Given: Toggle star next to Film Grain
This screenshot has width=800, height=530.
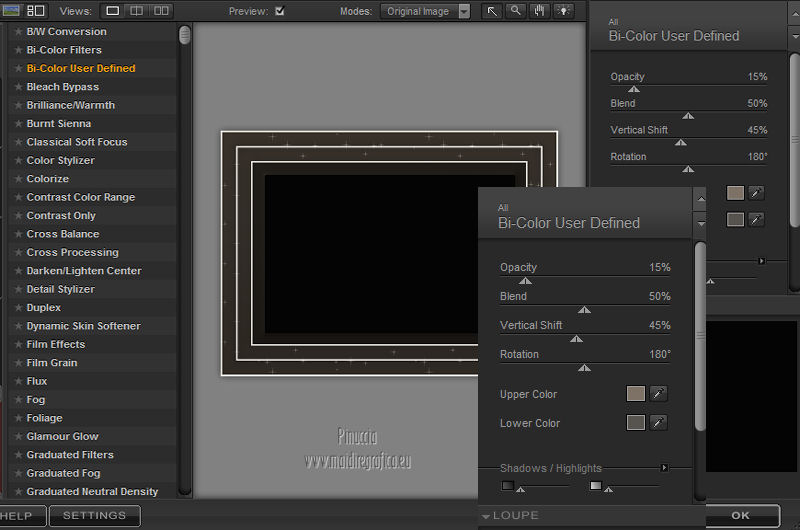Looking at the screenshot, I should click(18, 363).
